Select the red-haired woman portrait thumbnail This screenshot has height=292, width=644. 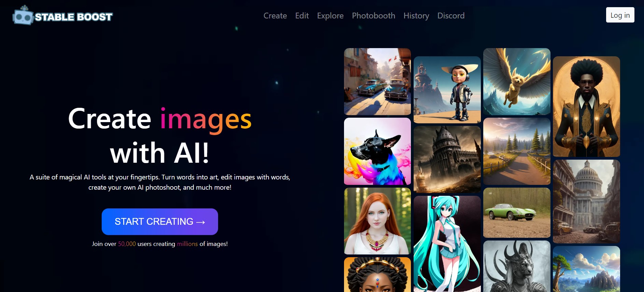[x=377, y=221]
